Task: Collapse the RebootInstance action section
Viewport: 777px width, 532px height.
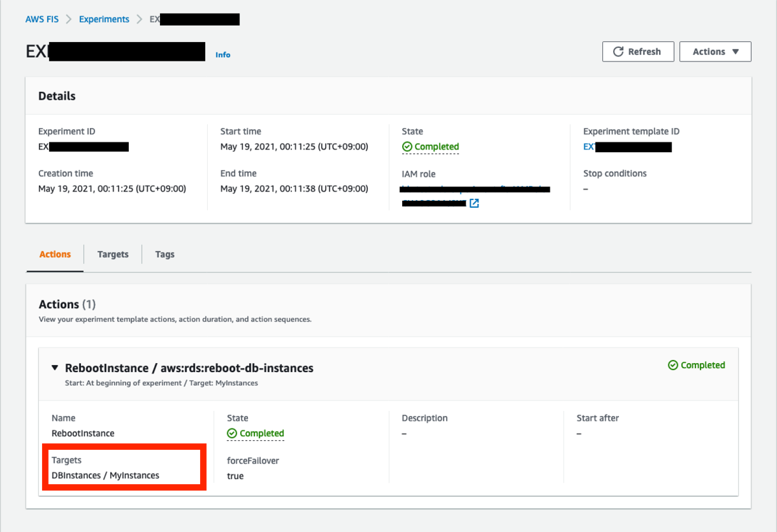Action: coord(55,368)
